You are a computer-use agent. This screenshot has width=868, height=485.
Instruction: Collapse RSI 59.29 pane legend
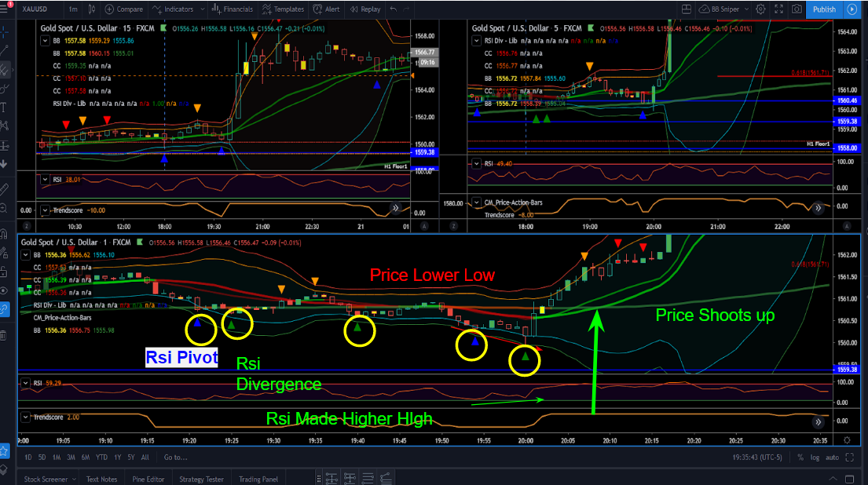click(x=25, y=383)
